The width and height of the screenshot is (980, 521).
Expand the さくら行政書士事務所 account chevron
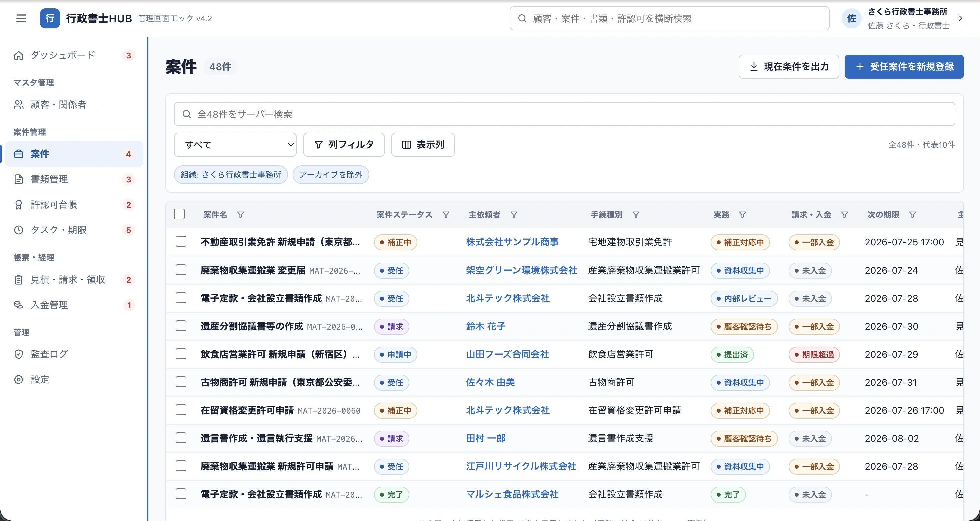click(x=961, y=18)
